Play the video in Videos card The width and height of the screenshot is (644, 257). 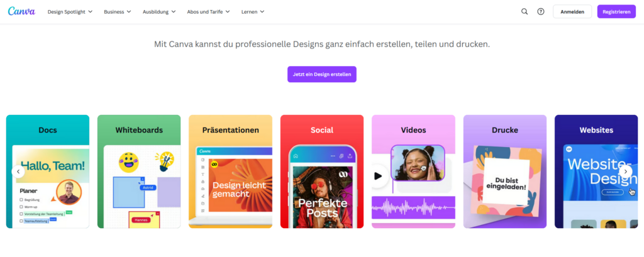click(x=377, y=176)
